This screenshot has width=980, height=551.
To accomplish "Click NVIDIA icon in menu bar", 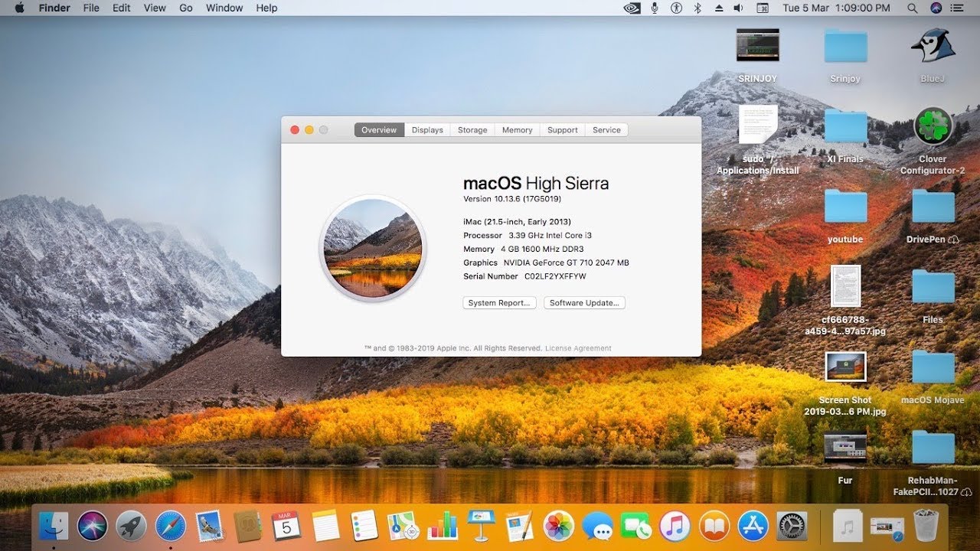I will 632,8.
